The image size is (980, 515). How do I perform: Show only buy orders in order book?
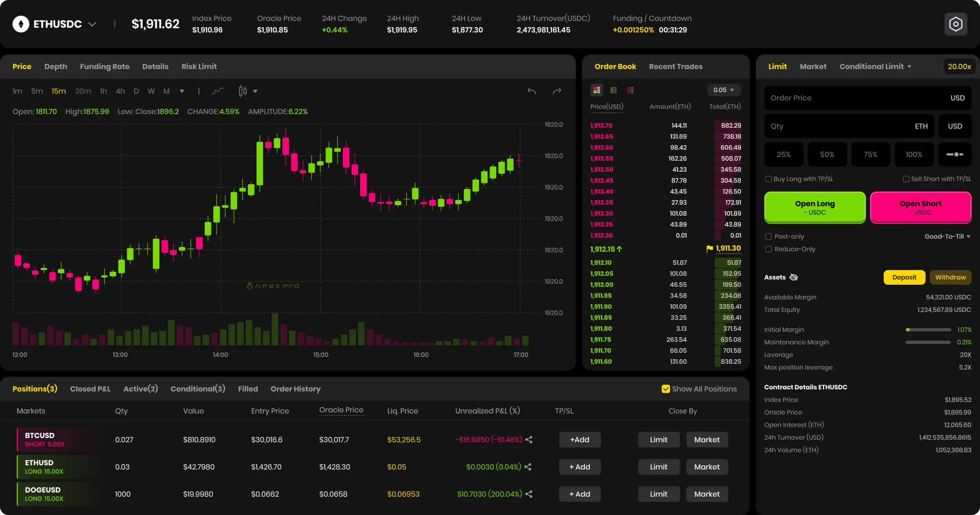coord(614,90)
